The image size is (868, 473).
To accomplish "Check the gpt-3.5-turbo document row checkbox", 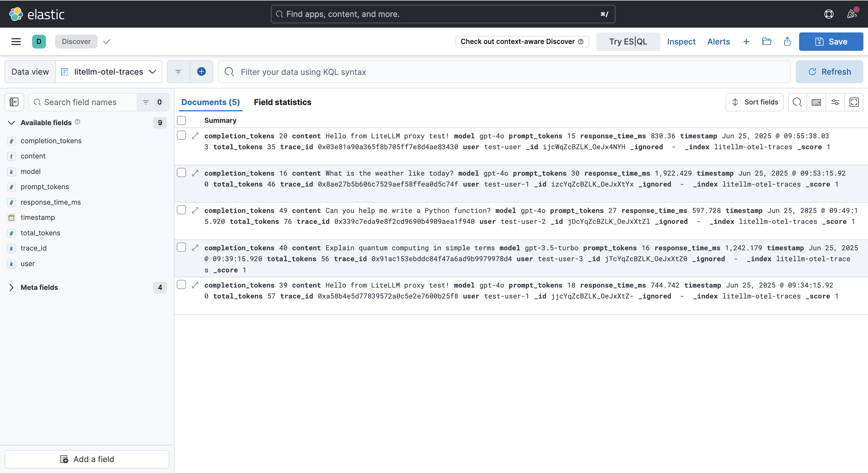I will click(181, 248).
